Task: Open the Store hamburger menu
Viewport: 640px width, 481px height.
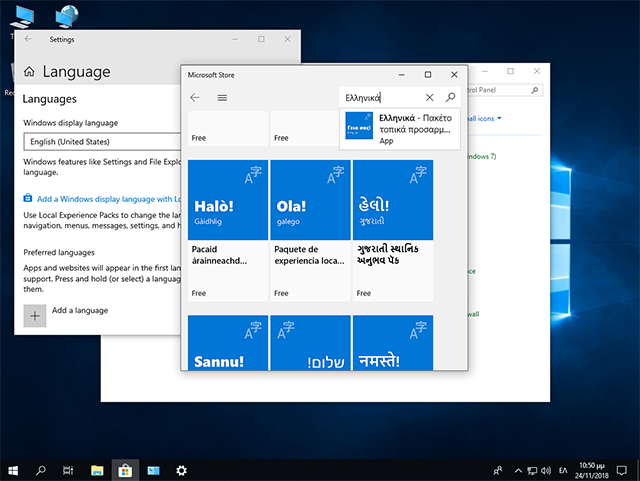Action: [222, 98]
